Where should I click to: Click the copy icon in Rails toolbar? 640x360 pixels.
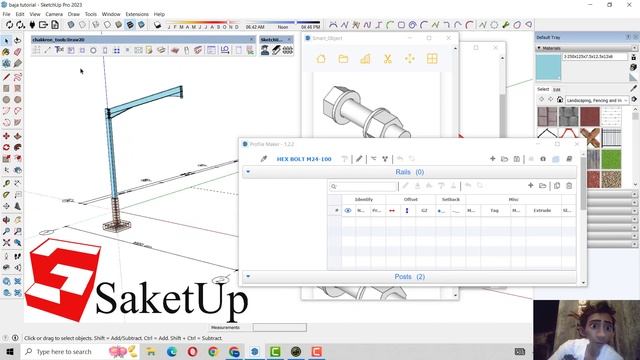coord(557,186)
